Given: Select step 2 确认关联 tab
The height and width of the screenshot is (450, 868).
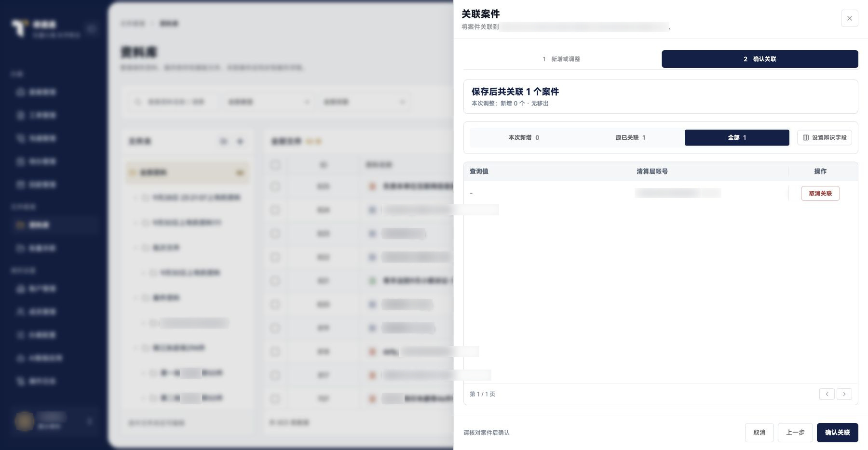Looking at the screenshot, I should coord(759,59).
